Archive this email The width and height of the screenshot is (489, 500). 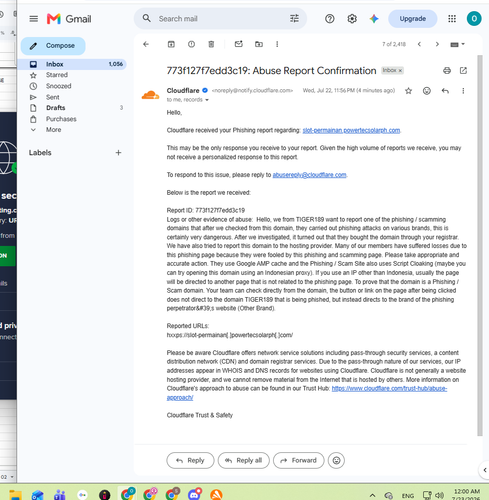coord(171,44)
